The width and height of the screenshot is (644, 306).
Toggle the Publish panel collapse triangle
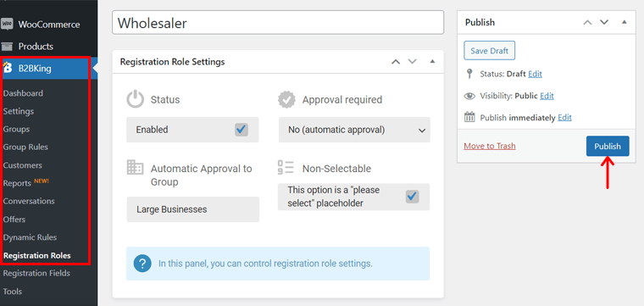tap(625, 22)
